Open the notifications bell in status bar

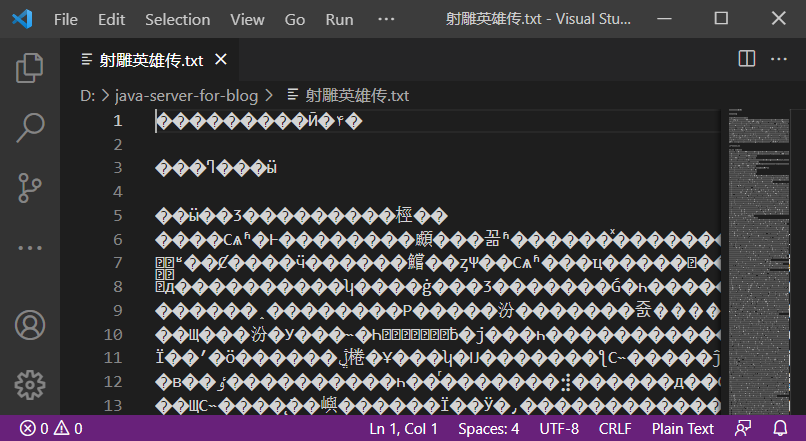(x=776, y=428)
